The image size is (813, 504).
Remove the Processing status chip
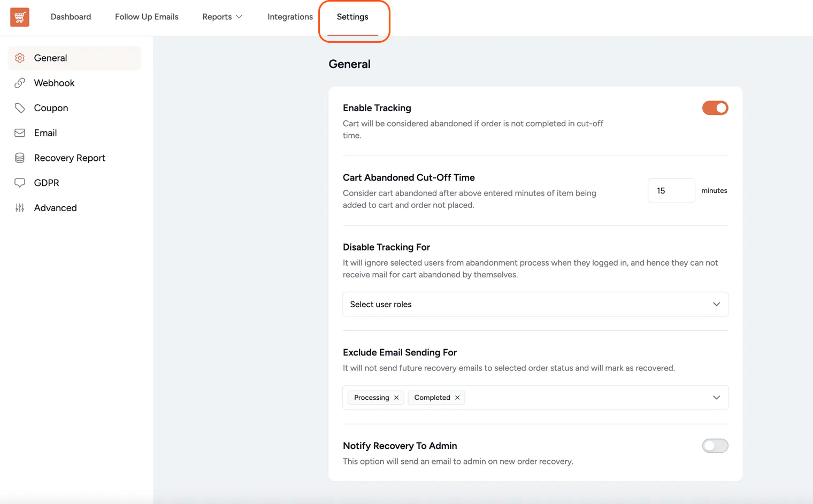396,397
